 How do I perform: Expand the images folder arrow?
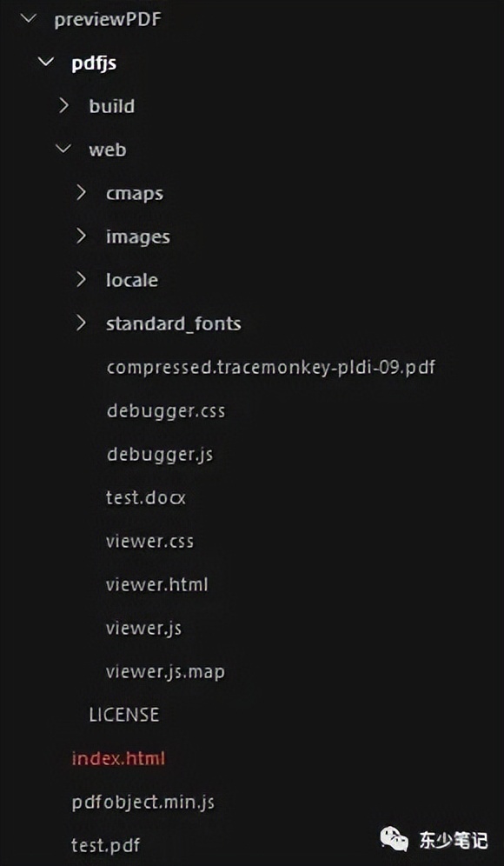point(82,236)
